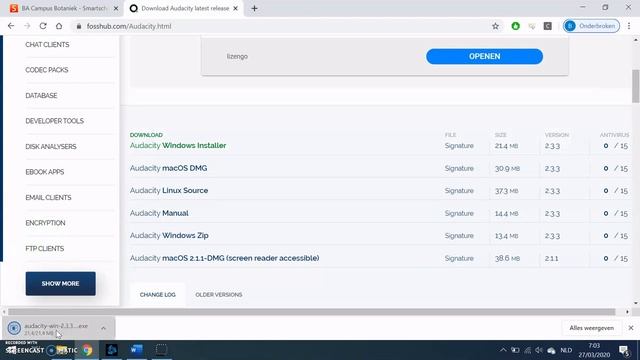This screenshot has height=360, width=640.
Task: Open the DATABASE category
Action: pos(41,96)
